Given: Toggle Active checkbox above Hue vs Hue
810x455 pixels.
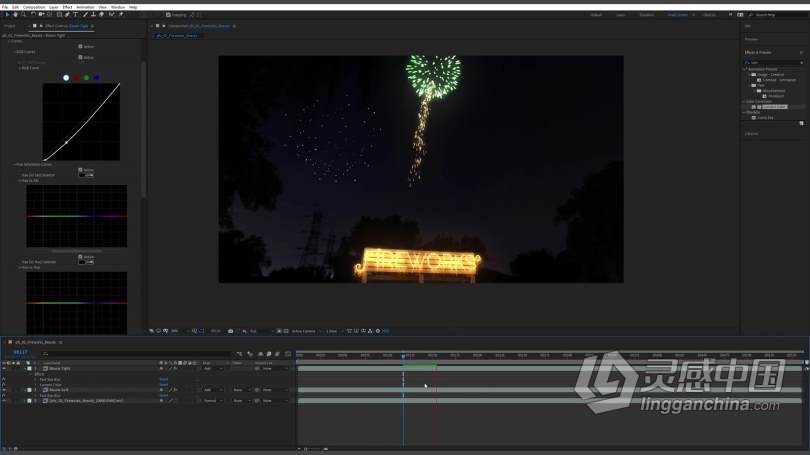Looking at the screenshot, I should [80, 256].
